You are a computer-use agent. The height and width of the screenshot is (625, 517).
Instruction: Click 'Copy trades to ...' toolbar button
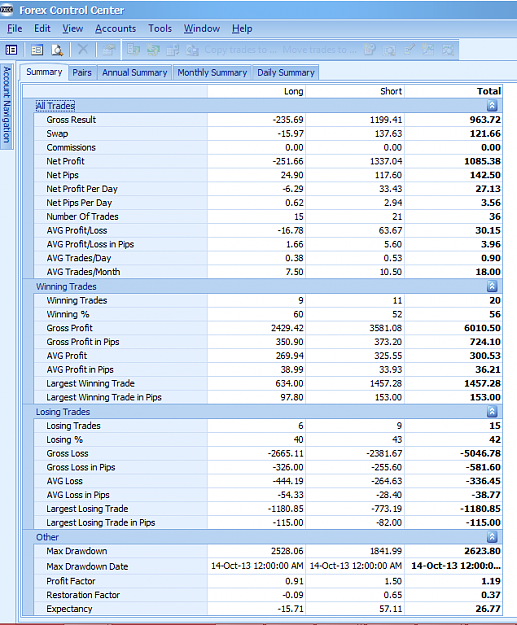pyautogui.click(x=240, y=50)
